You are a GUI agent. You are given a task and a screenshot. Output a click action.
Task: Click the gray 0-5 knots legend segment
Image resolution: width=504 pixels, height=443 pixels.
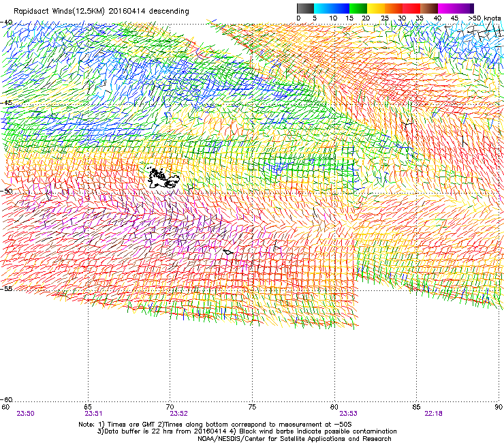(x=305, y=8)
